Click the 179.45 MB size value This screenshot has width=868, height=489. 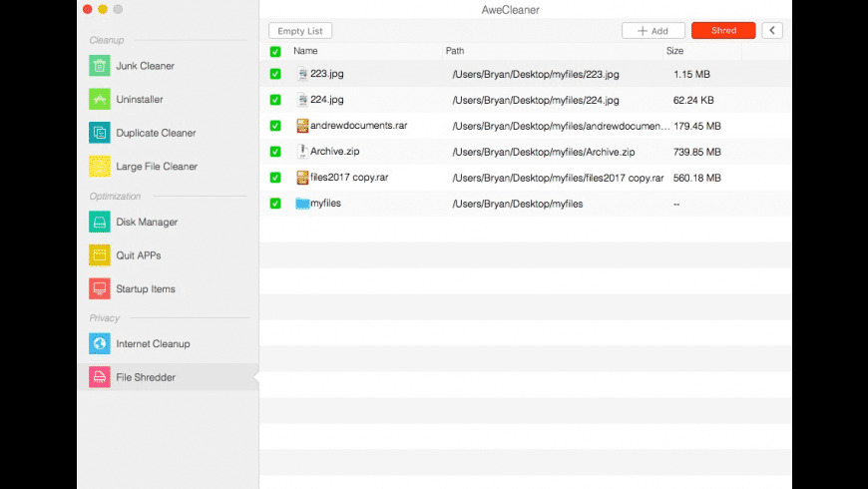click(697, 127)
